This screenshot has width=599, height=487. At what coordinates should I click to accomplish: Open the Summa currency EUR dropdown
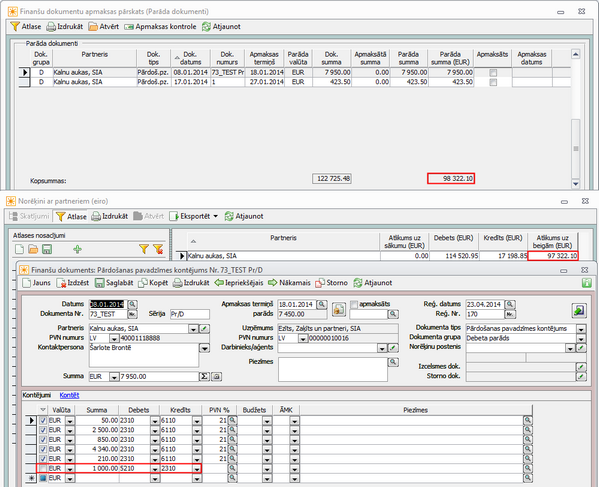114,377
